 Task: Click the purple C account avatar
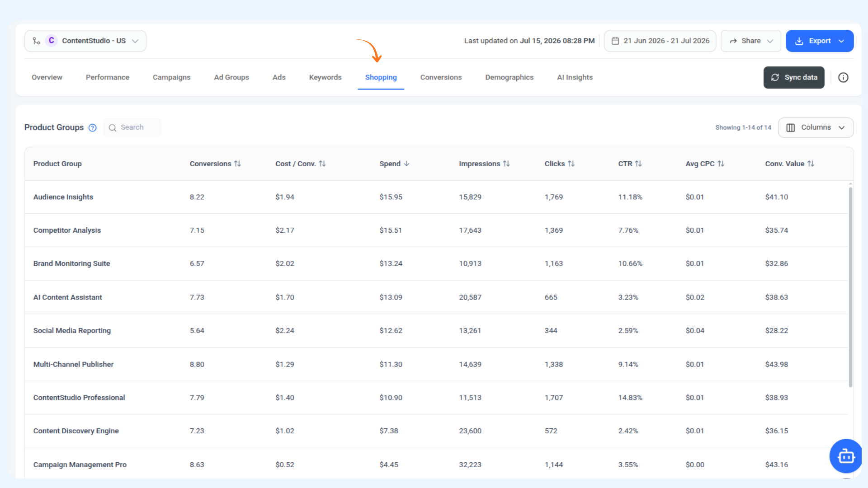point(52,41)
